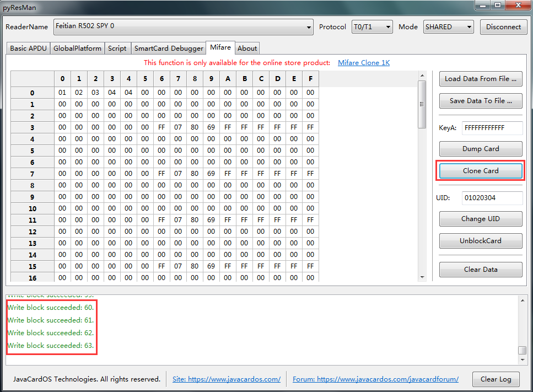The height and width of the screenshot is (392, 533).
Task: Focus the KeyA input field
Action: pyautogui.click(x=491, y=128)
